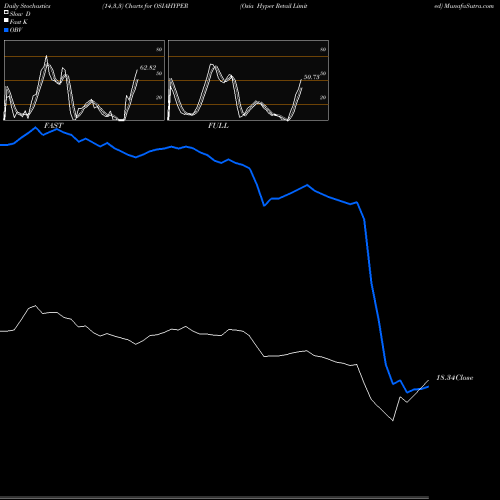The image size is (500, 500).
Task: Click the 80 level label in the FAST chart
Action: click(159, 49)
